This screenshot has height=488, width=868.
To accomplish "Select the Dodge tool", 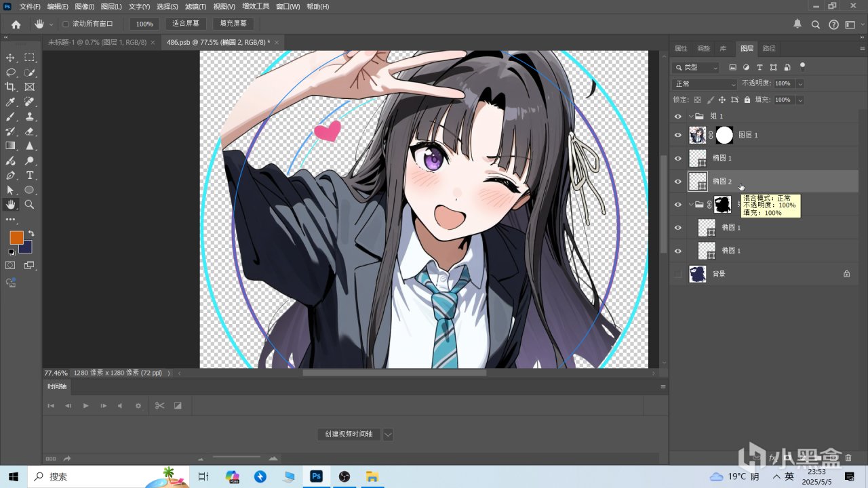I will tap(30, 161).
